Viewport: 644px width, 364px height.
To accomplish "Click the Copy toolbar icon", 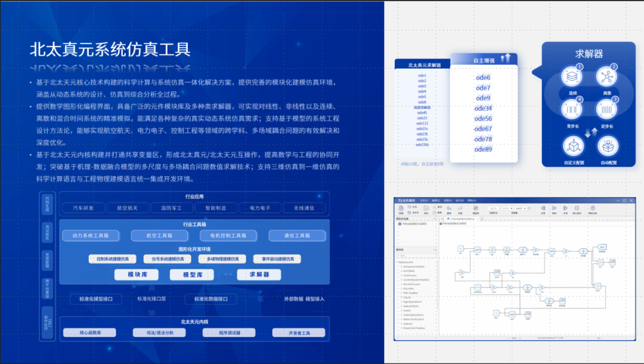I will (435, 212).
